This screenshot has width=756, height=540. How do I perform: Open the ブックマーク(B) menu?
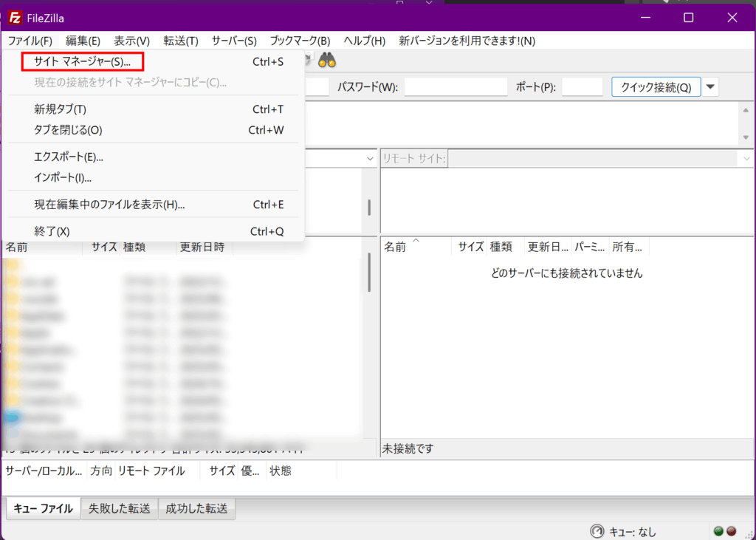(x=300, y=41)
